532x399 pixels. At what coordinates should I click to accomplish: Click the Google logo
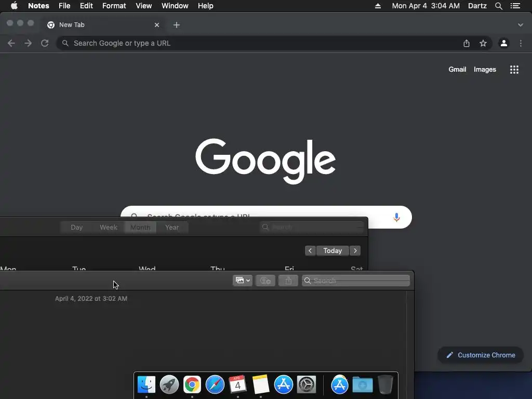265,161
